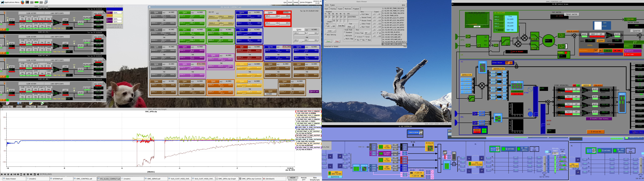Viewport: 644px width, 181px height.
Task: Switch to the Input tab
Action: (x=327, y=9)
